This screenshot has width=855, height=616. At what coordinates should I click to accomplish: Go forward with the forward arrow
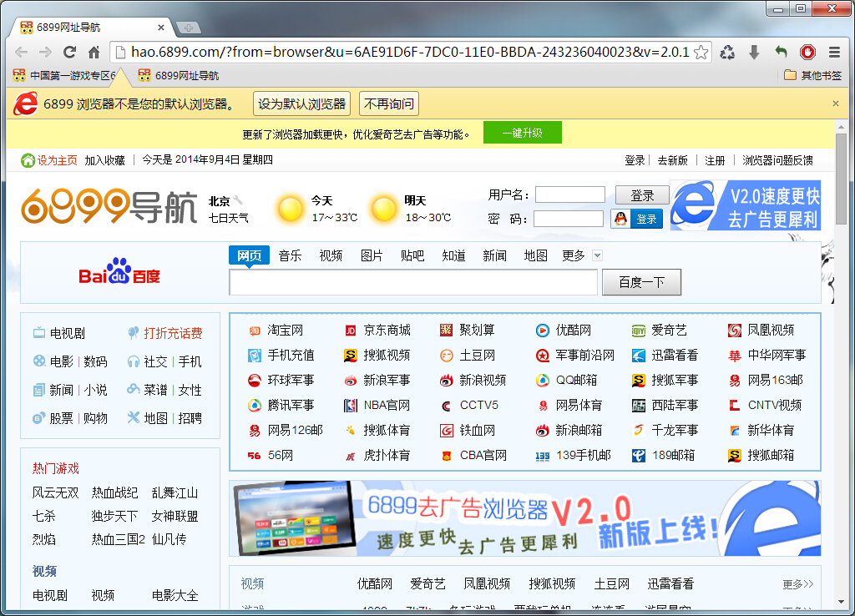tap(46, 53)
